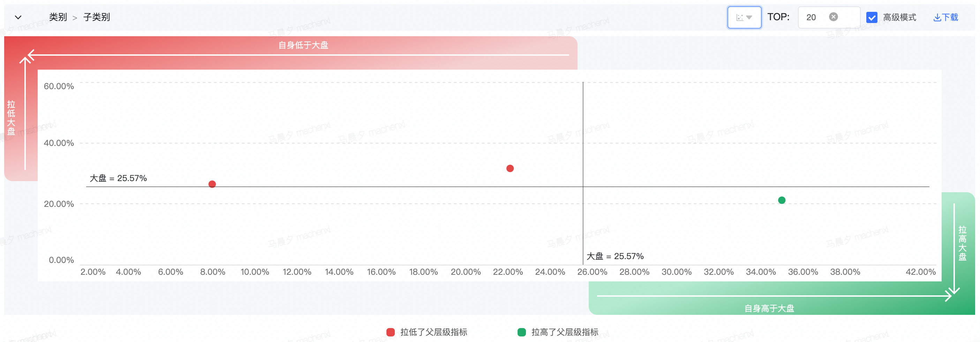Click the download arrow icon

coord(937,17)
